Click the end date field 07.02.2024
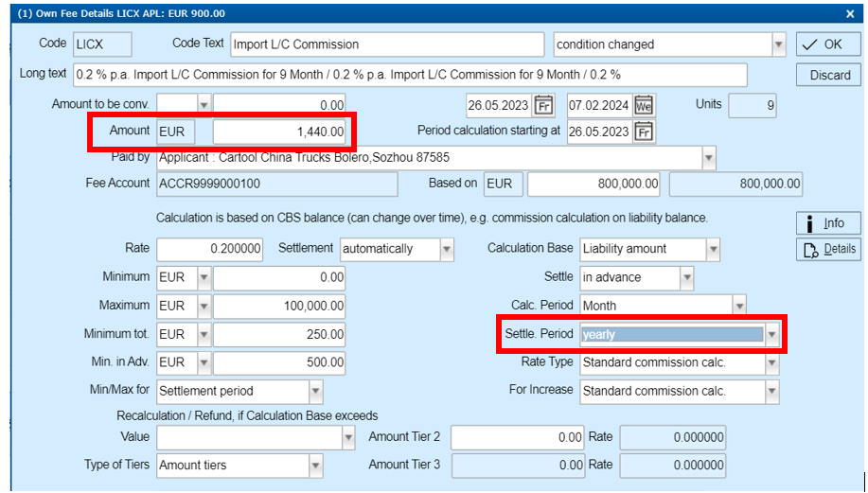868x493 pixels. pos(599,105)
